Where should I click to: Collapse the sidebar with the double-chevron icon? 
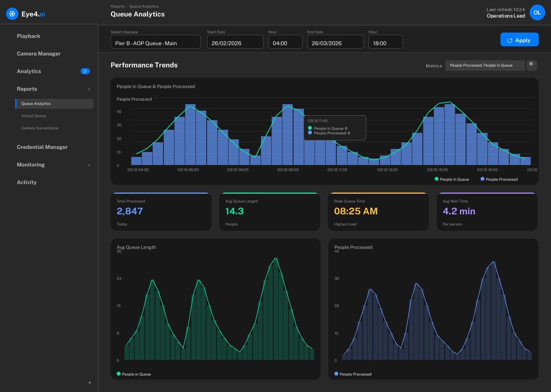tap(90, 382)
